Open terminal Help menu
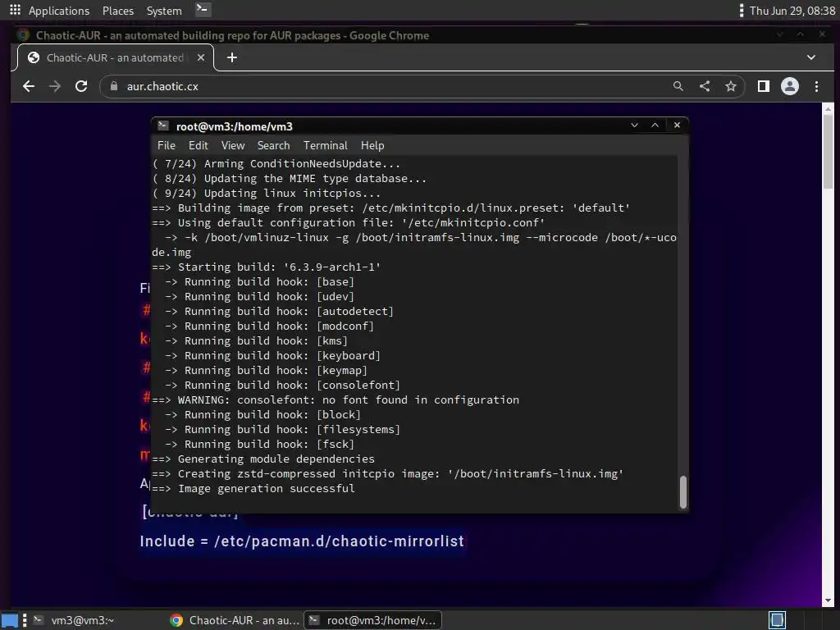 tap(372, 146)
